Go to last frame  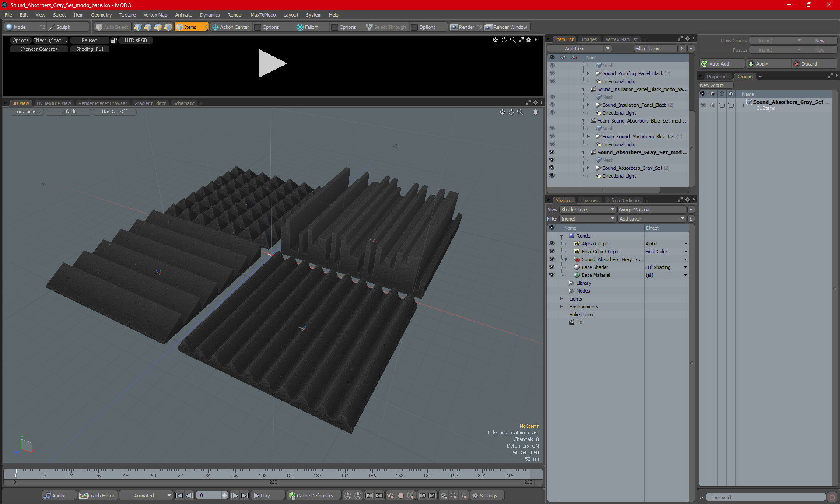coord(245,496)
